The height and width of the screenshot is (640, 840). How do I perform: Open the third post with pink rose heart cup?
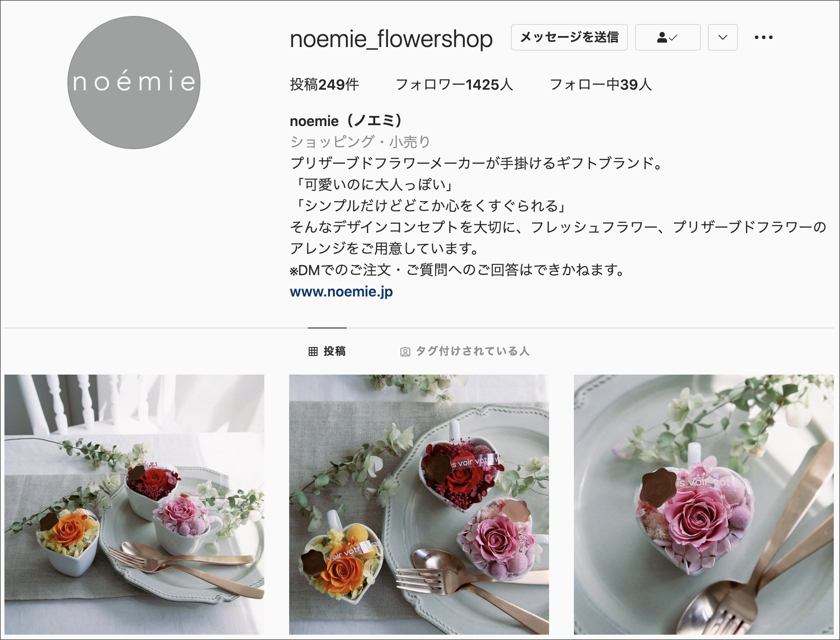tap(704, 504)
